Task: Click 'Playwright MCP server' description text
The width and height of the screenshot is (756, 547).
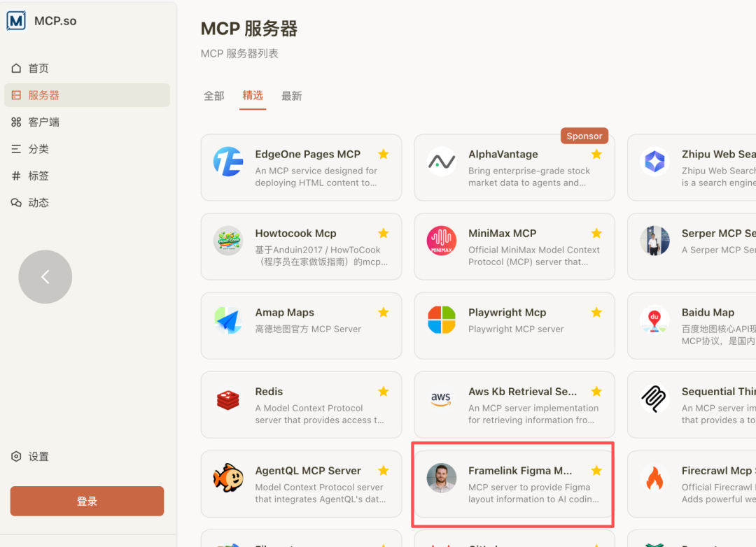Action: (516, 329)
